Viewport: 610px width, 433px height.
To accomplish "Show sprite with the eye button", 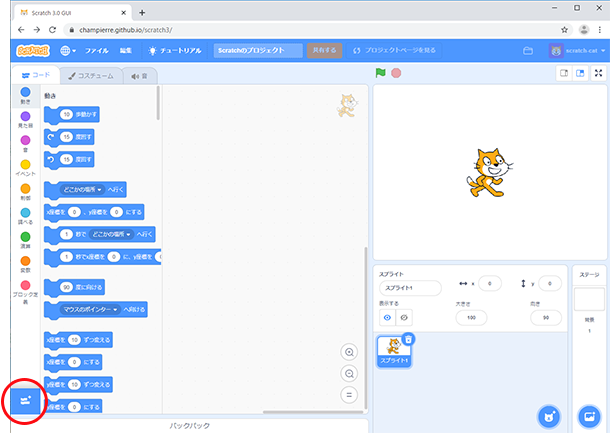I will click(x=387, y=317).
